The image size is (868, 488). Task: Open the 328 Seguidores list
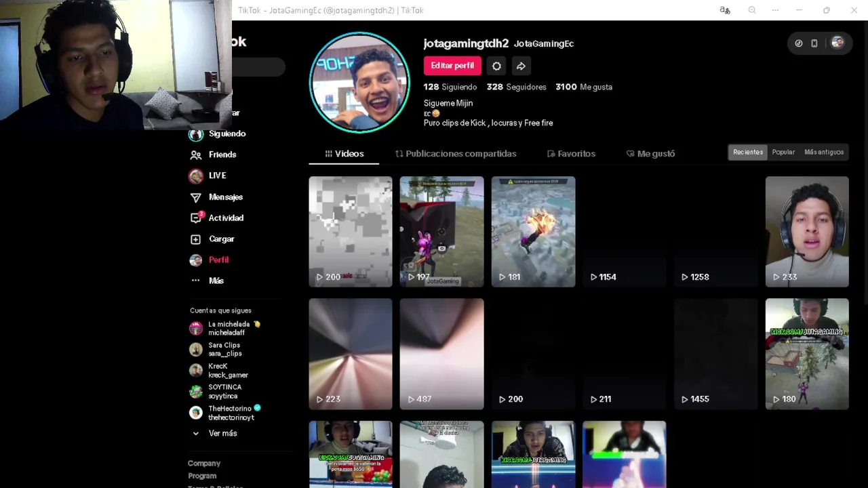point(516,87)
